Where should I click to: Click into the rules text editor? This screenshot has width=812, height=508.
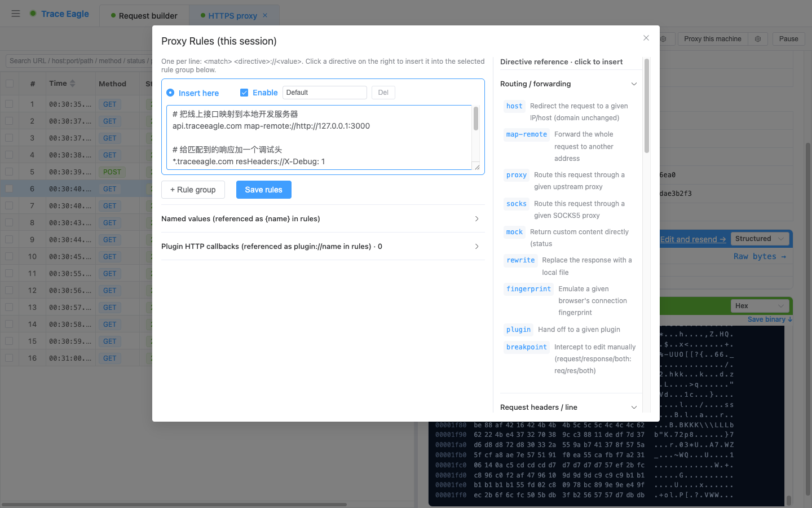319,137
